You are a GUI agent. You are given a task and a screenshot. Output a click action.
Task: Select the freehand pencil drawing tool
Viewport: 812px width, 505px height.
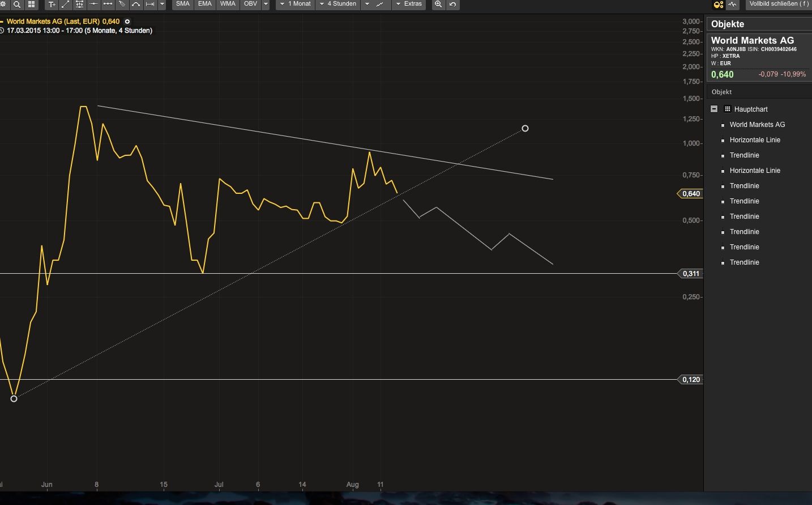(x=121, y=5)
